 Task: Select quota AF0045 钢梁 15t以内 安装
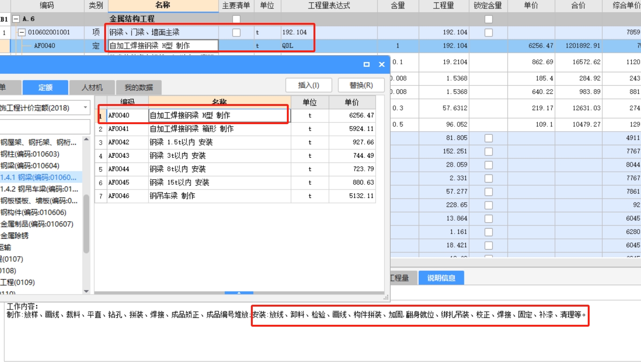[235, 182]
